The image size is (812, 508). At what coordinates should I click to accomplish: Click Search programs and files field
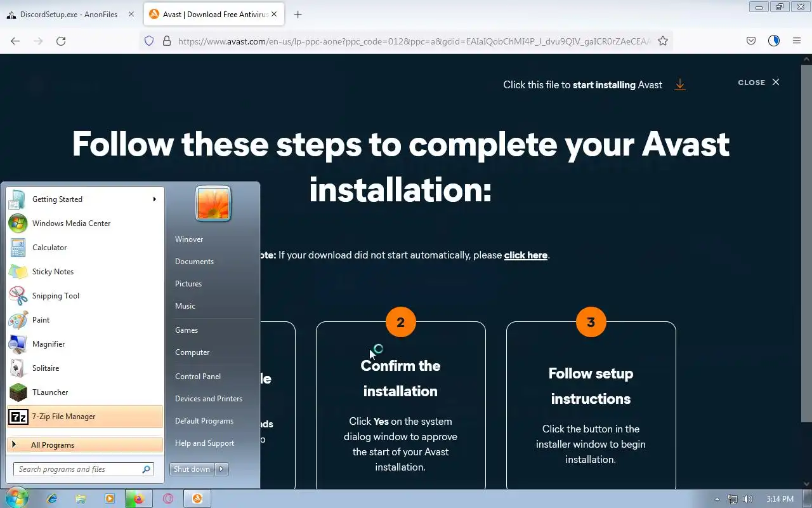83,469
